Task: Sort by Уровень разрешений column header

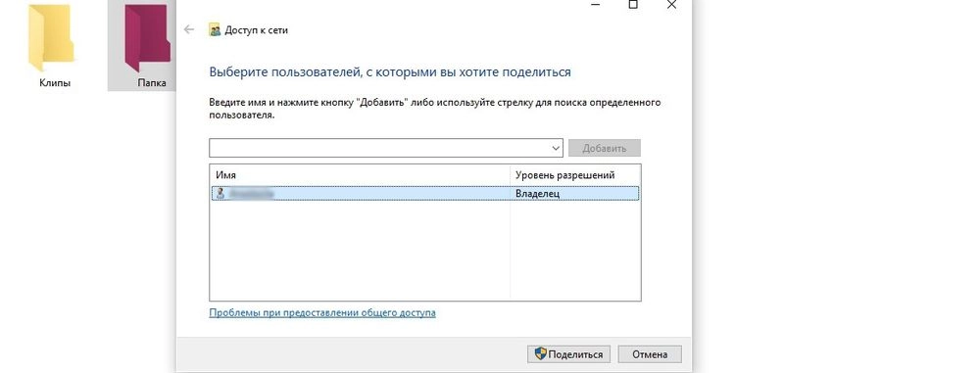Action: [575, 175]
